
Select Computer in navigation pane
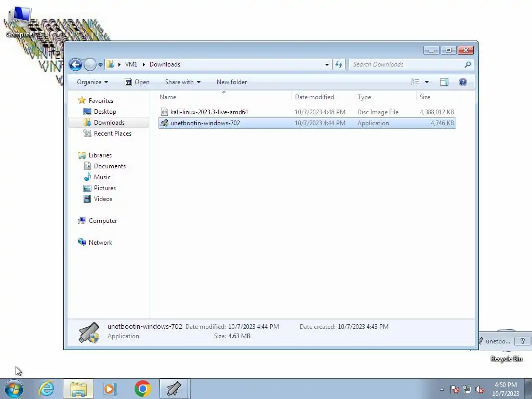click(x=103, y=221)
